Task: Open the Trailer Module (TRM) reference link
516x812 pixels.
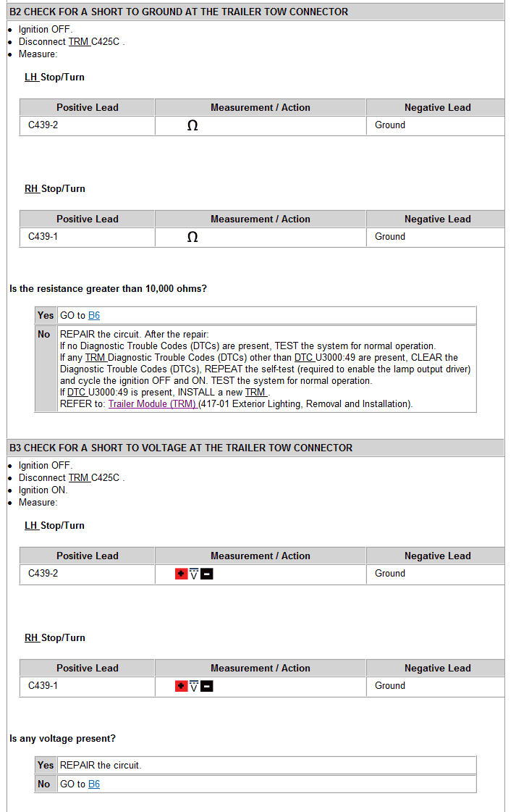Action: pos(152,404)
